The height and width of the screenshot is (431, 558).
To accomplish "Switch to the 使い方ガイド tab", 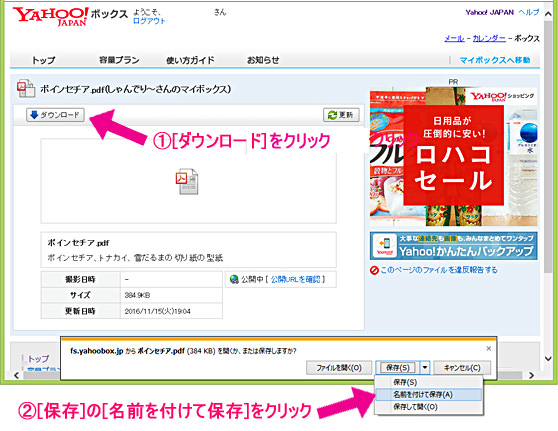I will tap(190, 60).
